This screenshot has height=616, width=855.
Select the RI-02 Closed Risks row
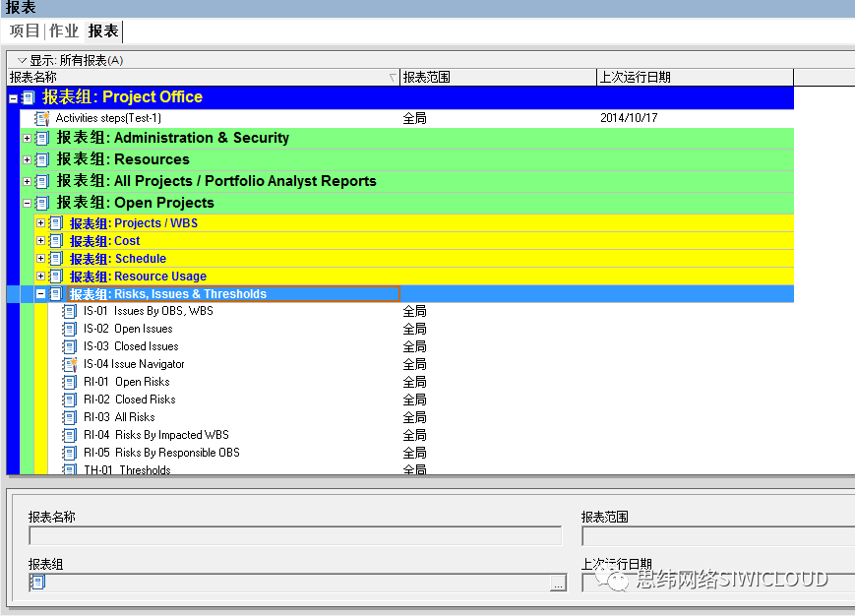coord(420,400)
